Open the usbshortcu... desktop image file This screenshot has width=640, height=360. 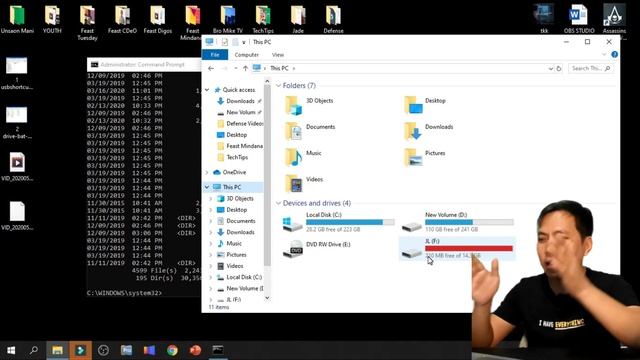[17, 73]
